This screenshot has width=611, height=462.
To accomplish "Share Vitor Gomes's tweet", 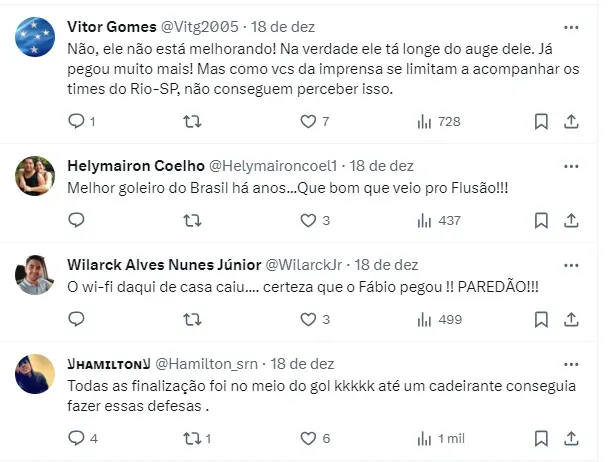I will [x=571, y=121].
